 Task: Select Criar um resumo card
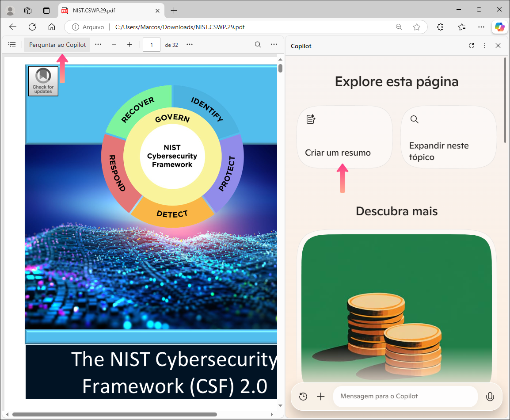[344, 137]
